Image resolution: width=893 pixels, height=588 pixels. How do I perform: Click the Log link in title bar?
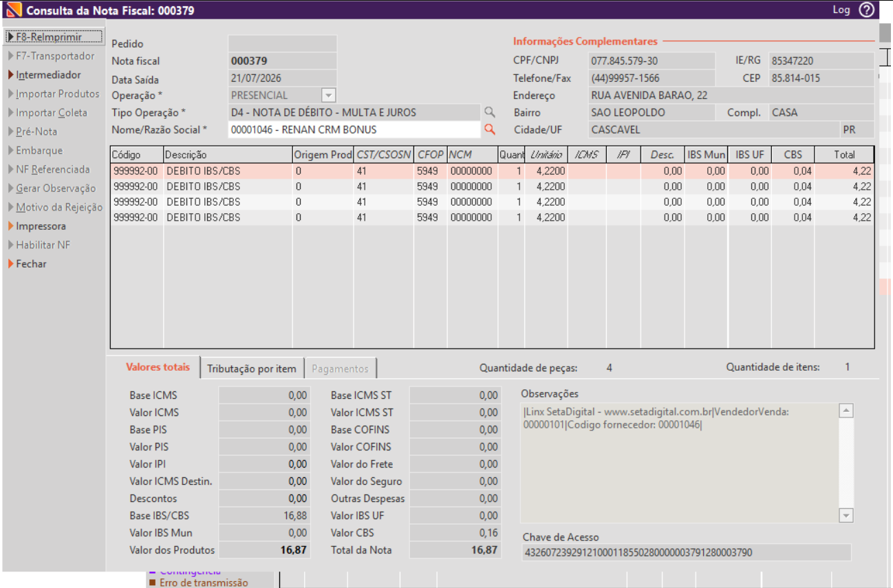(x=841, y=10)
